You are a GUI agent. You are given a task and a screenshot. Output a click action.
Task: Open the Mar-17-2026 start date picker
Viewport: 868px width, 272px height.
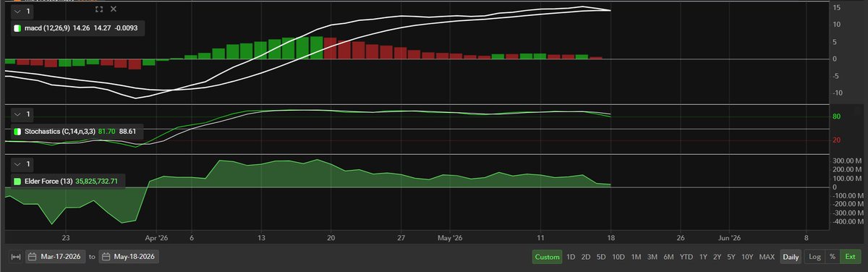(55, 257)
